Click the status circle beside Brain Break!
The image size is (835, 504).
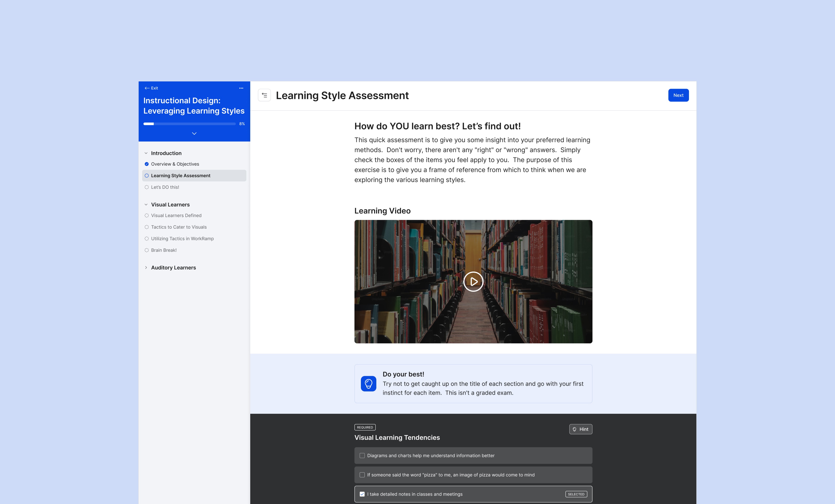pos(147,250)
